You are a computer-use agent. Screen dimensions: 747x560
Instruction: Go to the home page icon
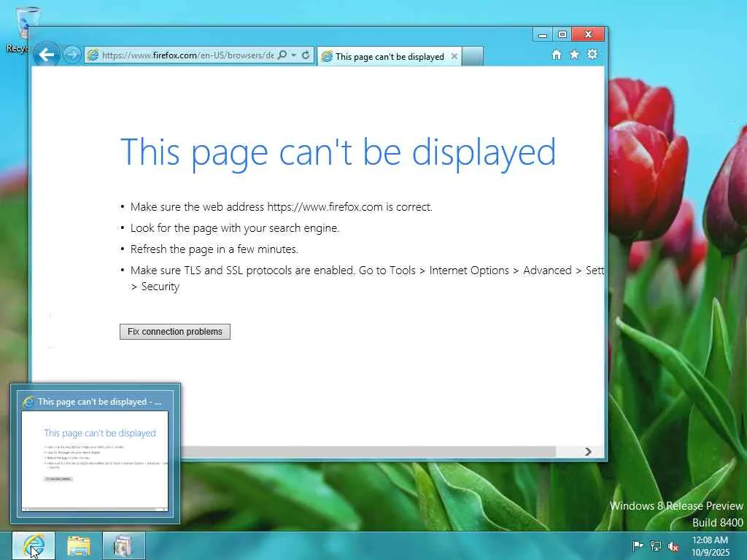click(x=556, y=54)
